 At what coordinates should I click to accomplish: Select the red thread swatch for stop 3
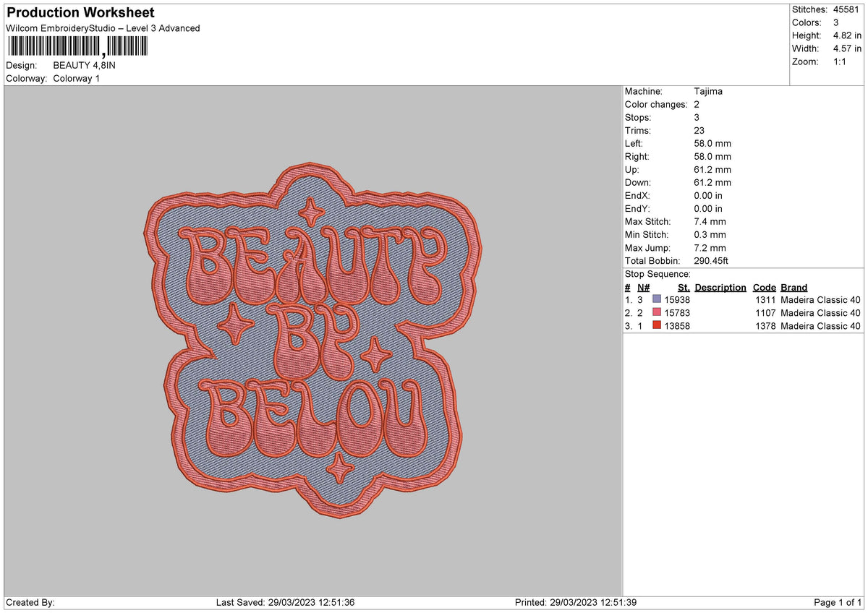[655, 326]
